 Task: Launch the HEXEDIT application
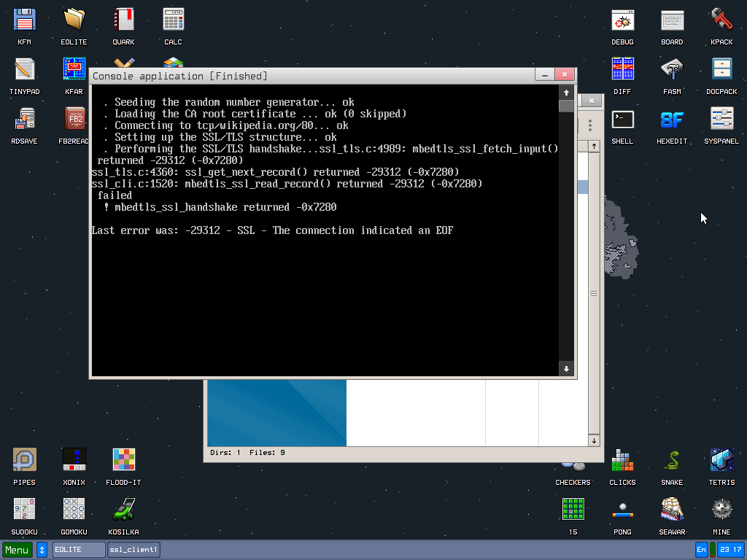pos(671,120)
